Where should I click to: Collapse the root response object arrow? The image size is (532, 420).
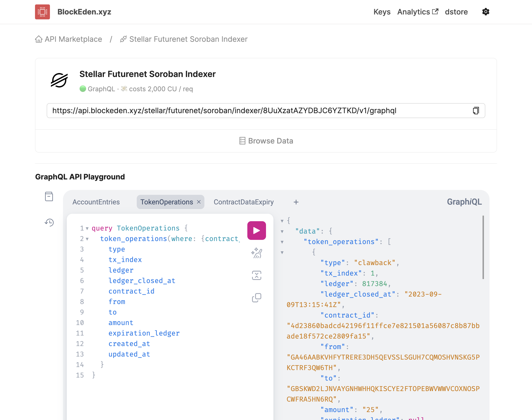point(282,221)
